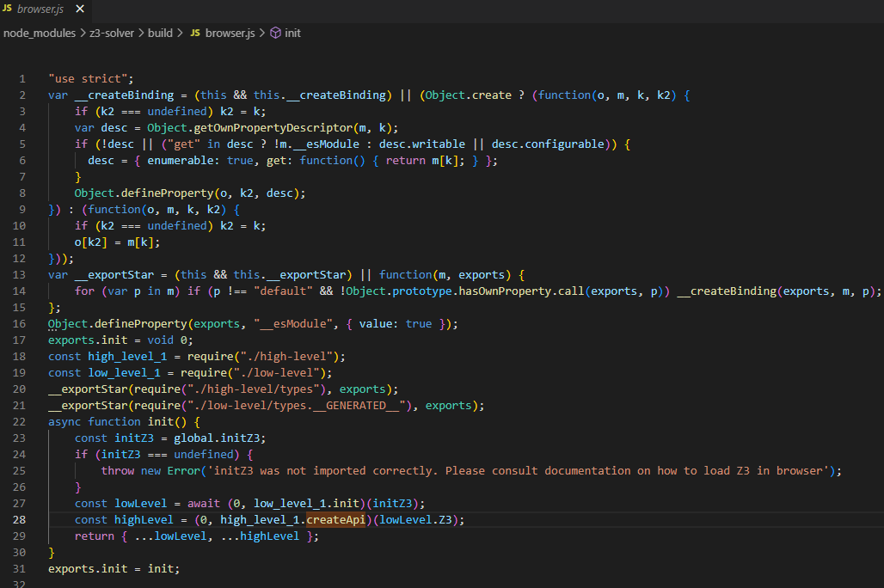884x588 pixels.
Task: Click __exportStar declaration on line 13
Action: (114, 275)
